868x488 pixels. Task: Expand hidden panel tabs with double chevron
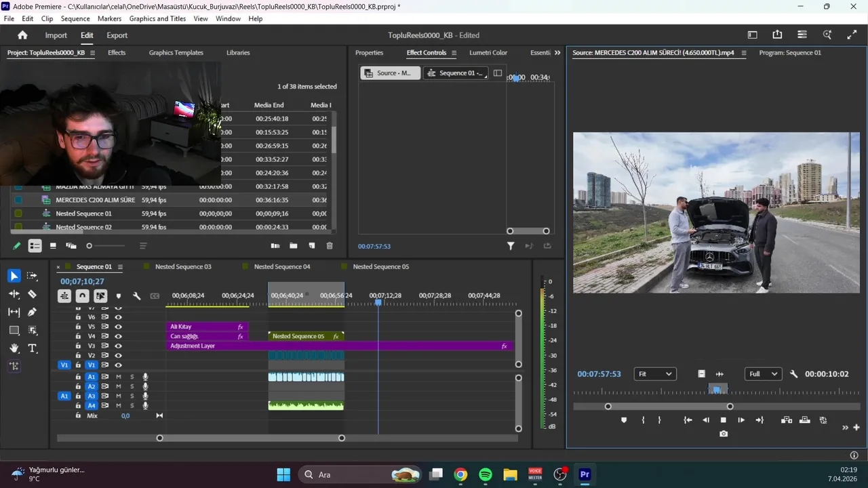[557, 53]
